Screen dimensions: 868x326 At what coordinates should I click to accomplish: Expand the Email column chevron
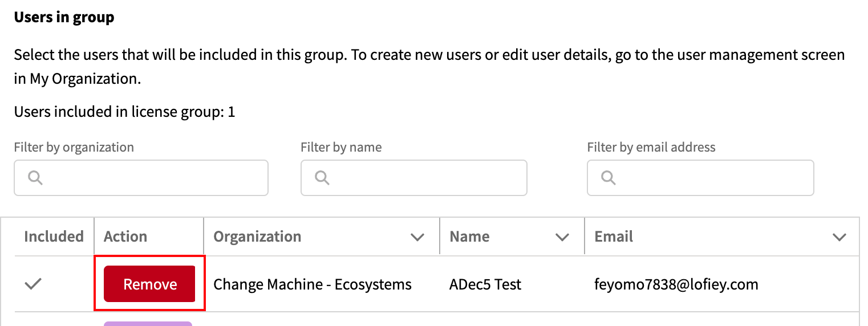point(839,237)
